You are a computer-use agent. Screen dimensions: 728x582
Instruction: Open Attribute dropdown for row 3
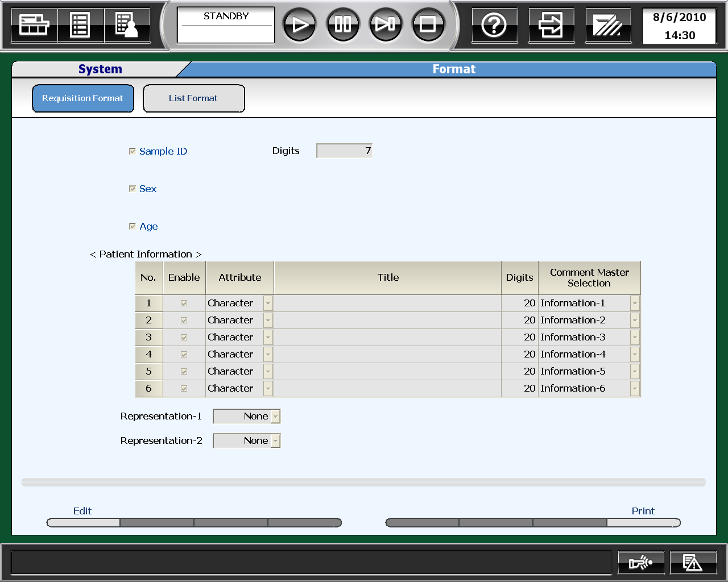pos(268,338)
